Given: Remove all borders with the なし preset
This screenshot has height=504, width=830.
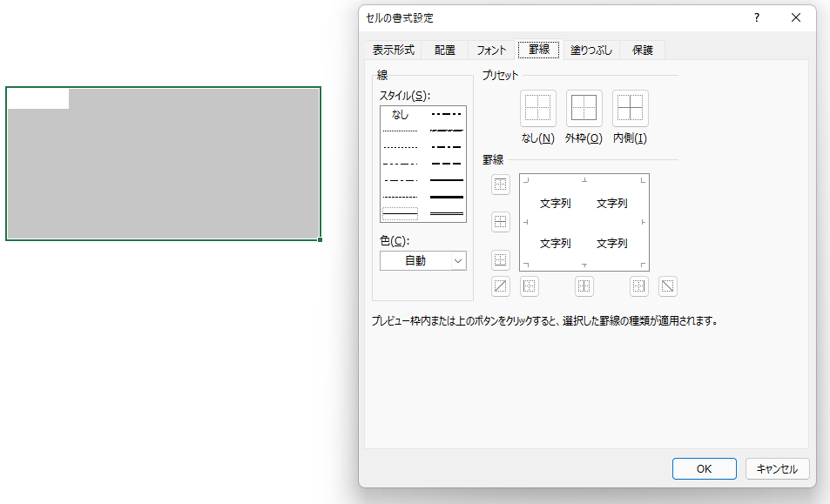Looking at the screenshot, I should [x=538, y=107].
